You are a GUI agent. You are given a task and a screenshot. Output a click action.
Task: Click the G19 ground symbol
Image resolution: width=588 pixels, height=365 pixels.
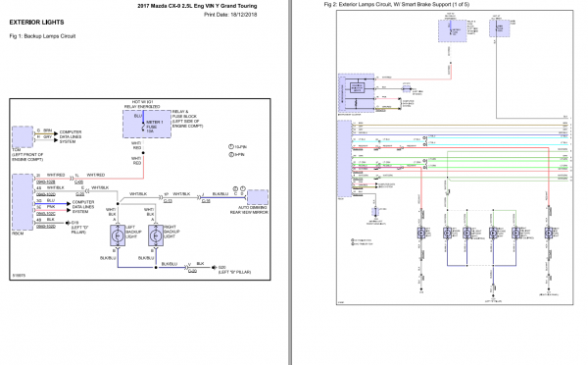68,223
